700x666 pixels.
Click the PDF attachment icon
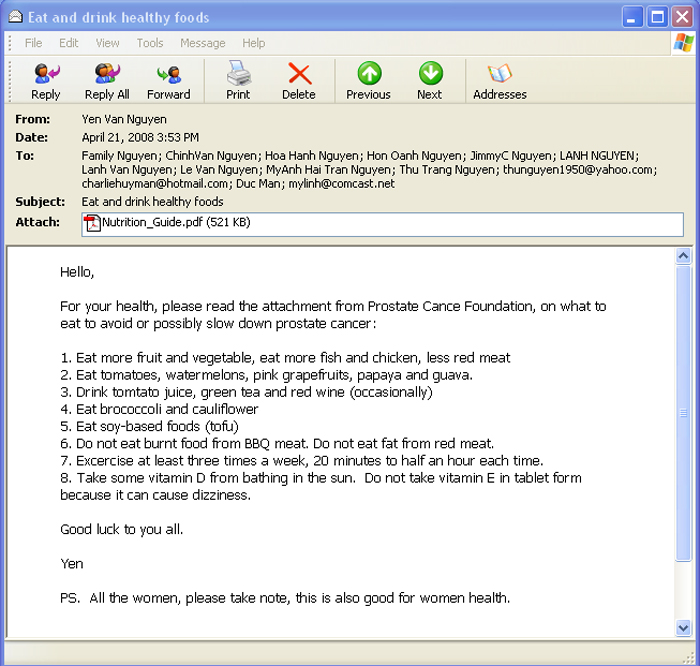click(x=92, y=223)
